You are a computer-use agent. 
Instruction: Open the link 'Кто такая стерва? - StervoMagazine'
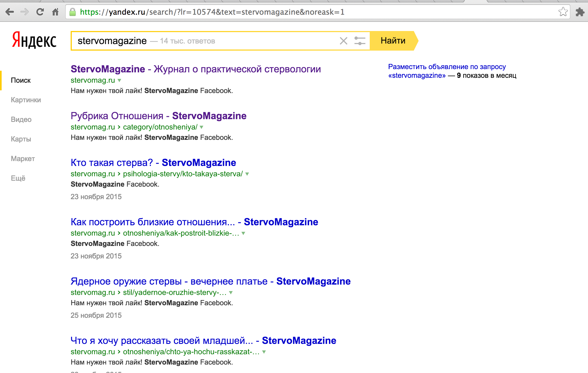click(153, 163)
